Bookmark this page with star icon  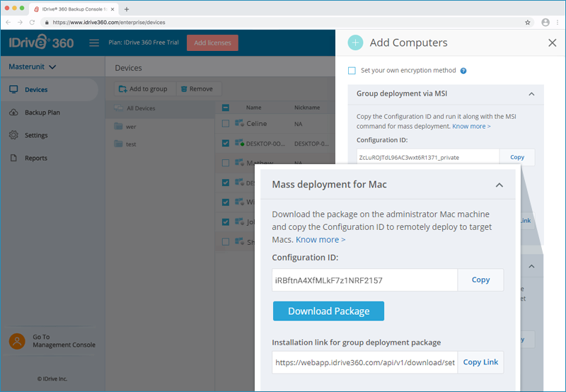[x=527, y=23]
